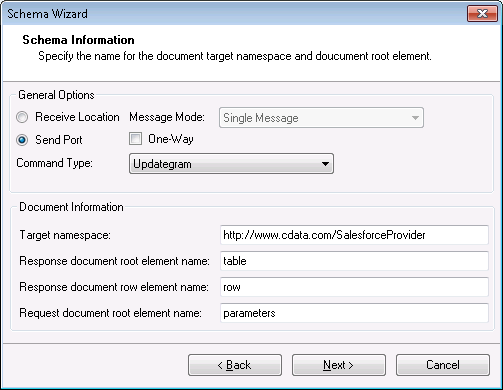
Task: Click the General Options group label
Action: (x=56, y=95)
